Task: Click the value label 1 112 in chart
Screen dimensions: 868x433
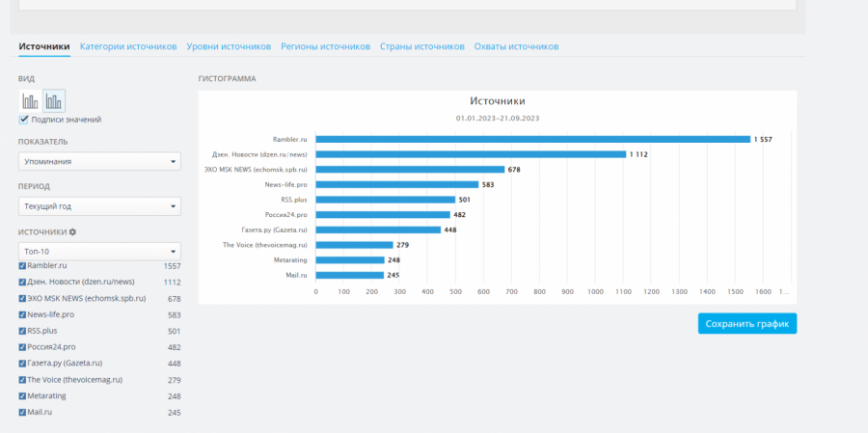Action: [x=638, y=154]
